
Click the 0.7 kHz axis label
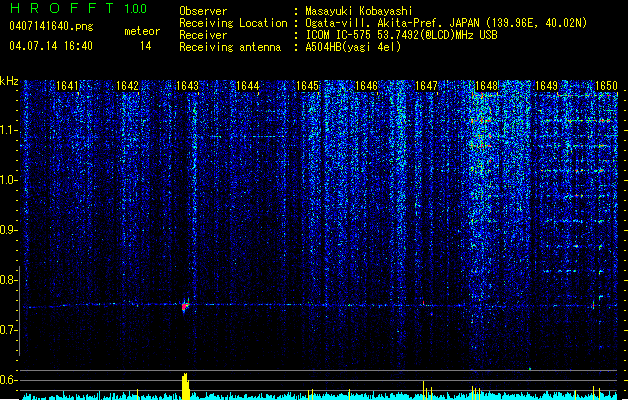point(8,330)
